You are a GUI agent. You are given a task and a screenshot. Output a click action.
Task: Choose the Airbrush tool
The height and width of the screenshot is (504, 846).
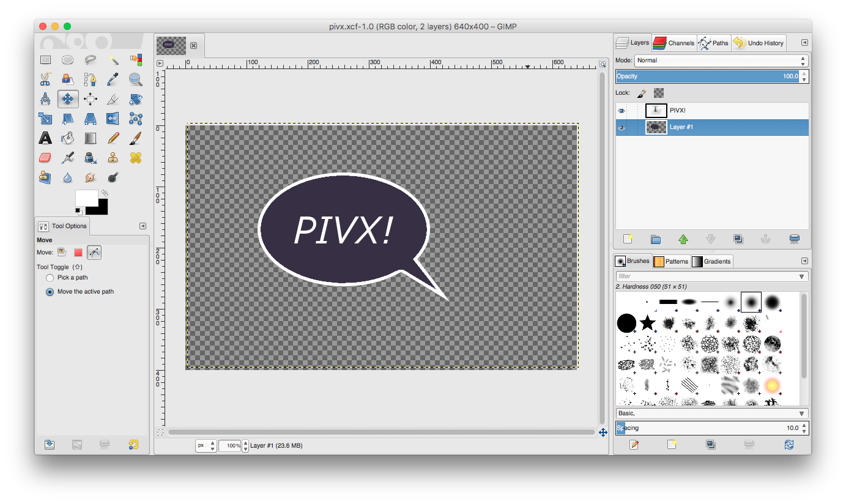68,158
